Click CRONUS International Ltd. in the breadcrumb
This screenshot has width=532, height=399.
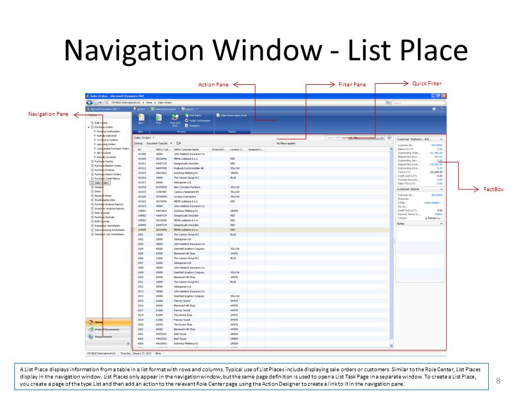[x=126, y=103]
